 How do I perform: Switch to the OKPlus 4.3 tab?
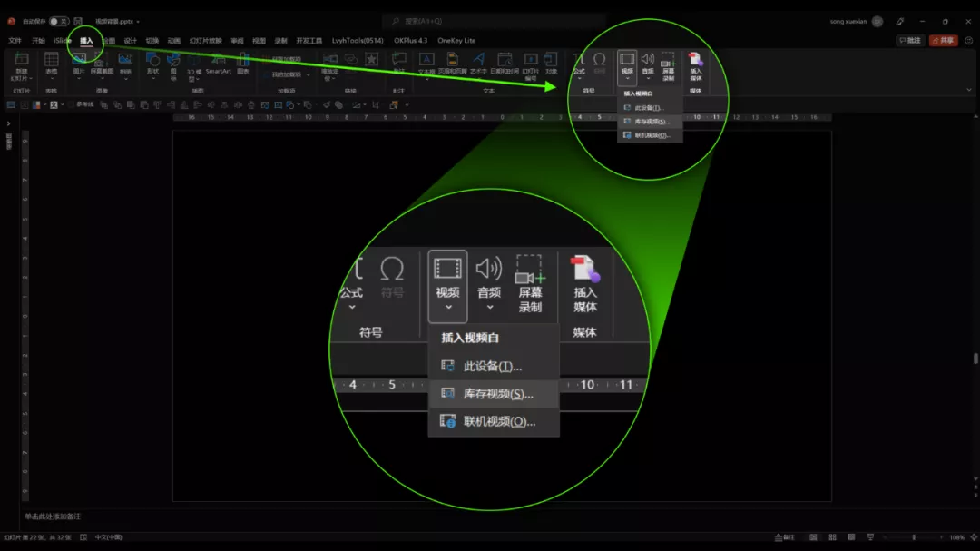point(411,41)
